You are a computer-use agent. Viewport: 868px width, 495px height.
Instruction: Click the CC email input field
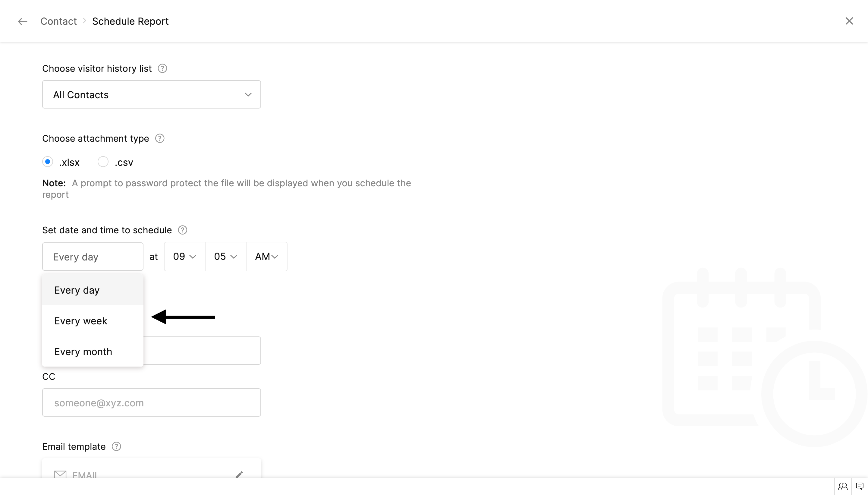point(151,402)
